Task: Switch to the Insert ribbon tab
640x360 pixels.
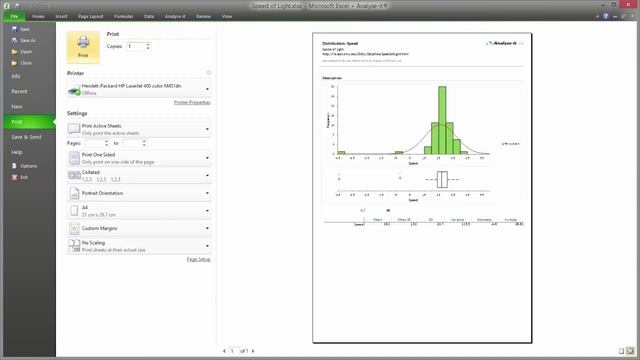Action: [62, 16]
